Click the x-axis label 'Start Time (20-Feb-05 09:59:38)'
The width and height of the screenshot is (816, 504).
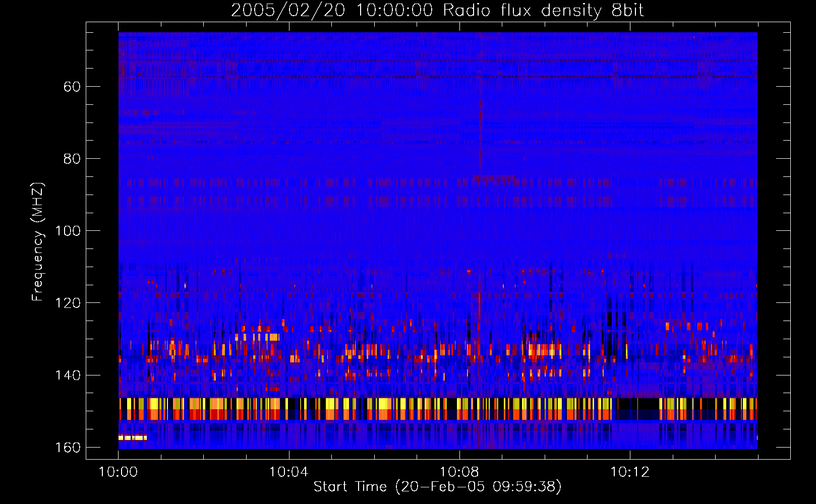(x=437, y=487)
